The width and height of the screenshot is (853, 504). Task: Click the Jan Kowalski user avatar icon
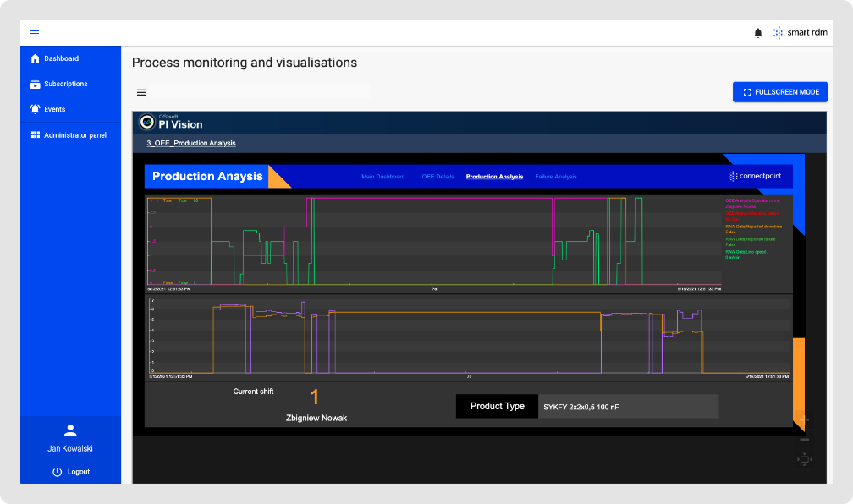[70, 430]
